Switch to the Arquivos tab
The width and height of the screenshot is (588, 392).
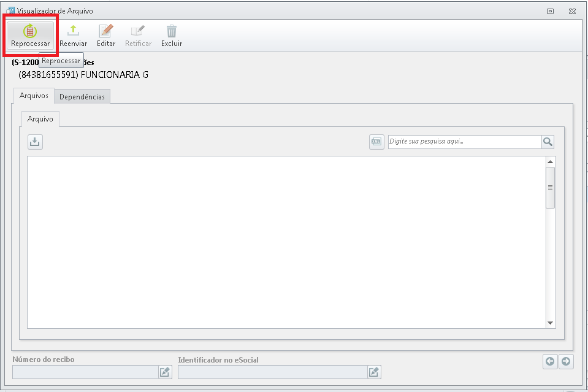click(34, 96)
